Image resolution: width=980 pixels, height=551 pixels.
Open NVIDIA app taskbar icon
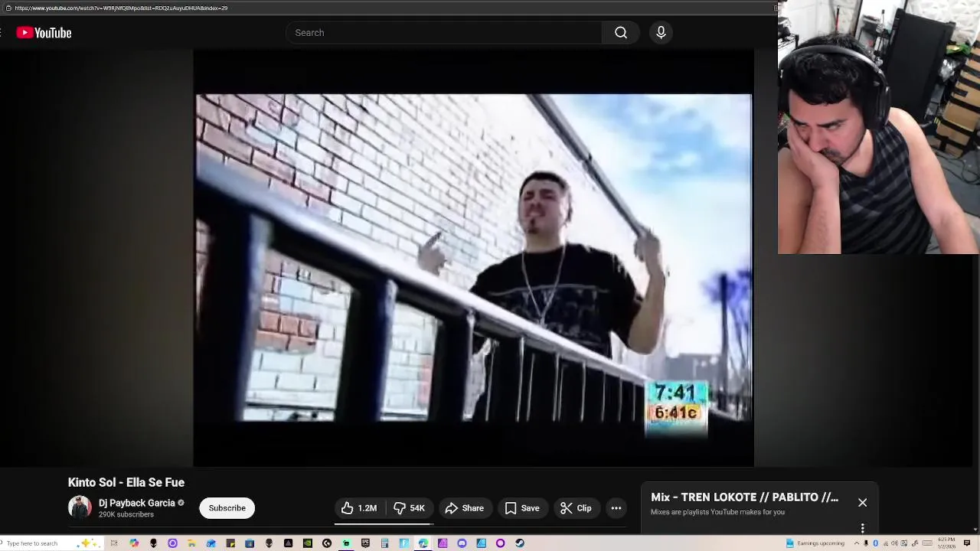(x=307, y=543)
